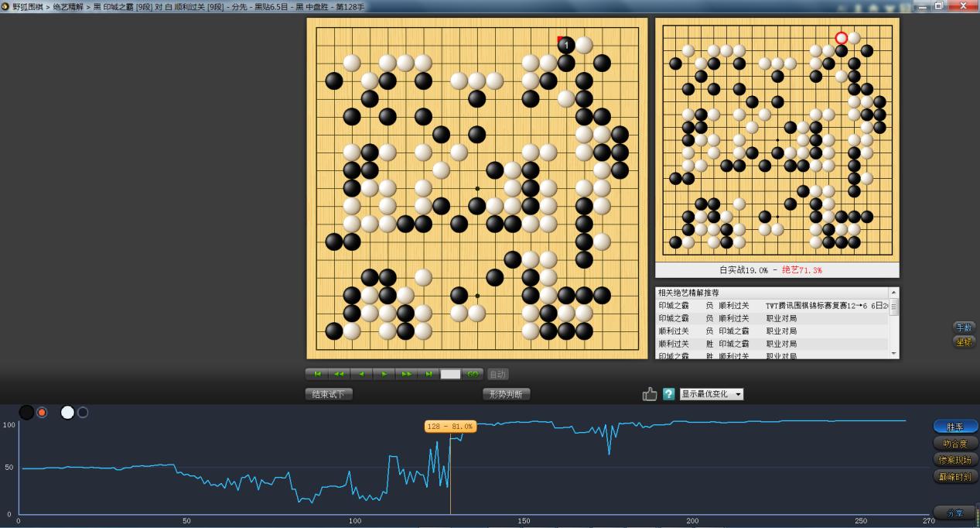The height and width of the screenshot is (528, 980).
Task: Toggle move numbers with 手数 button
Action: tap(963, 327)
